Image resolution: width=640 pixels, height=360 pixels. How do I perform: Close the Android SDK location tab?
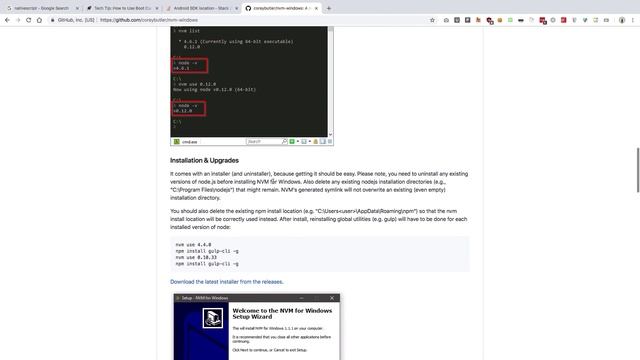tap(236, 8)
